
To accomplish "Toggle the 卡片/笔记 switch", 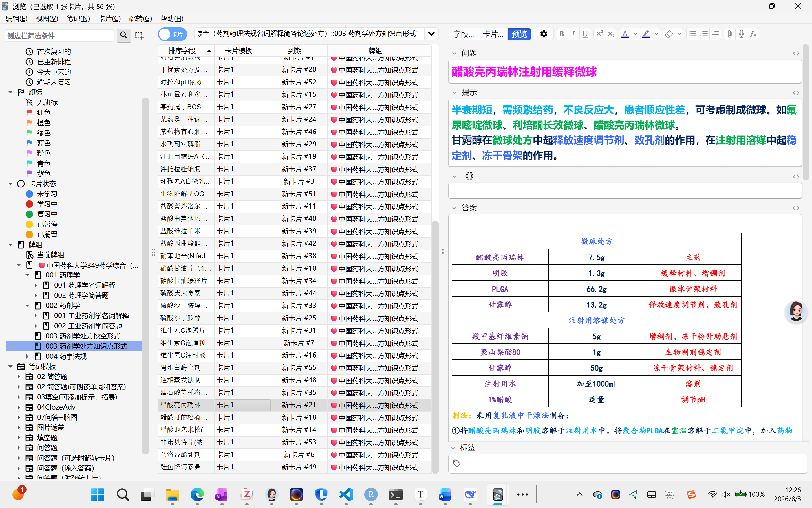I will pyautogui.click(x=173, y=34).
